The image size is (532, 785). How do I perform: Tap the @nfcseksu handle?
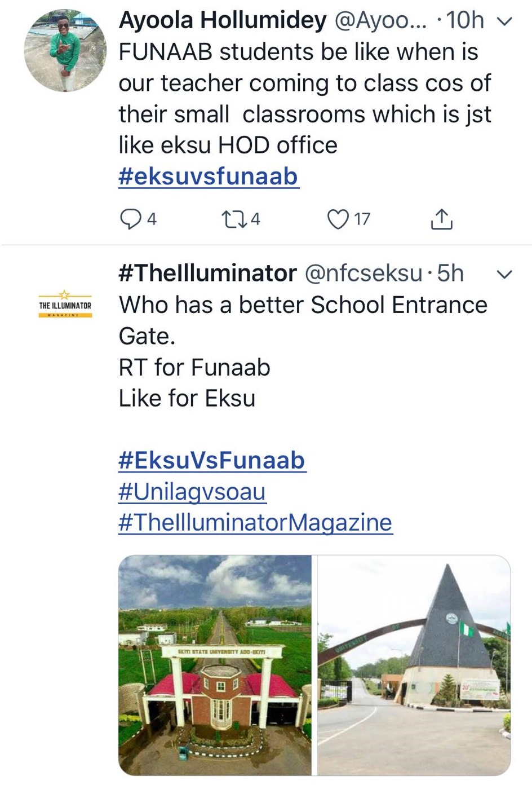[363, 274]
